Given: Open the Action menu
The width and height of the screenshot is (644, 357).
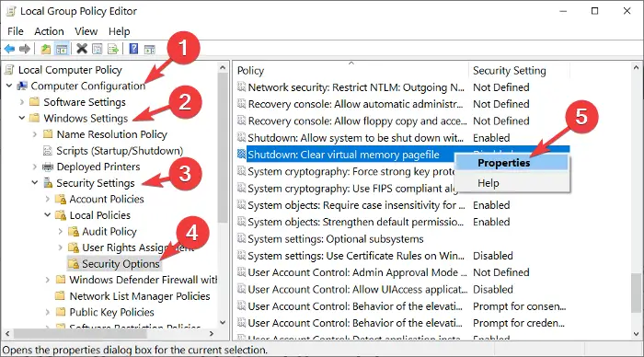Looking at the screenshot, I should (x=49, y=31).
